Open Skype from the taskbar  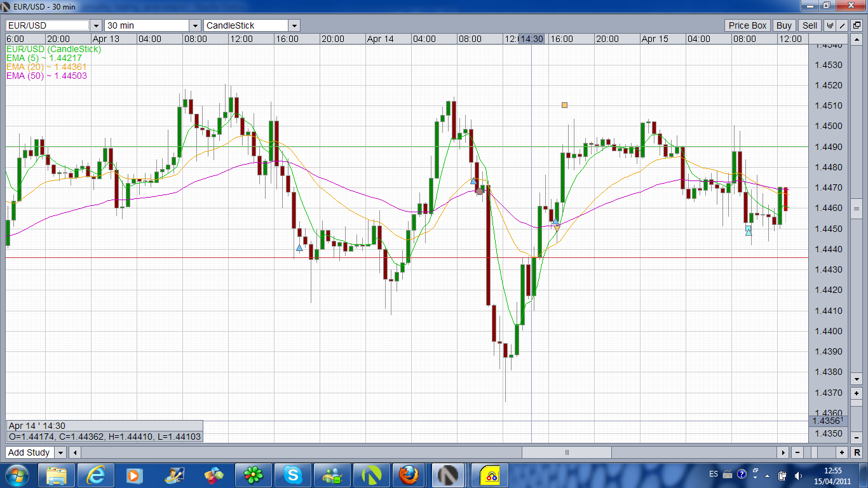tap(293, 475)
